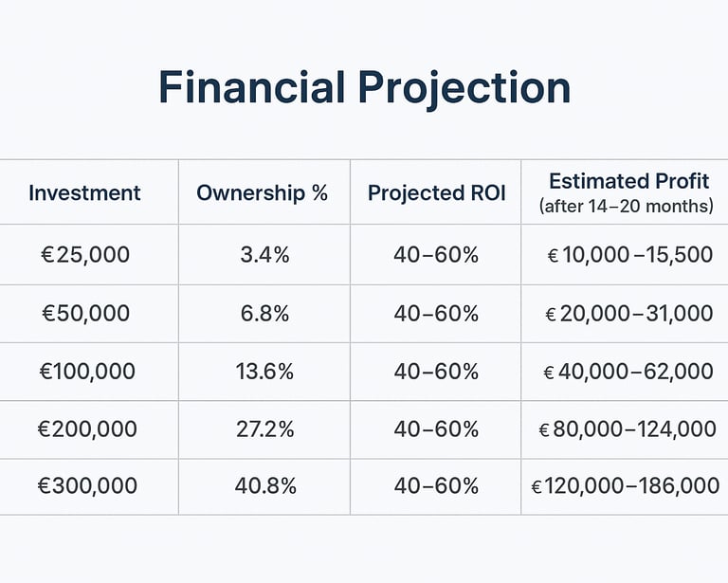Select the 27.2% ownership cell

pos(264,429)
